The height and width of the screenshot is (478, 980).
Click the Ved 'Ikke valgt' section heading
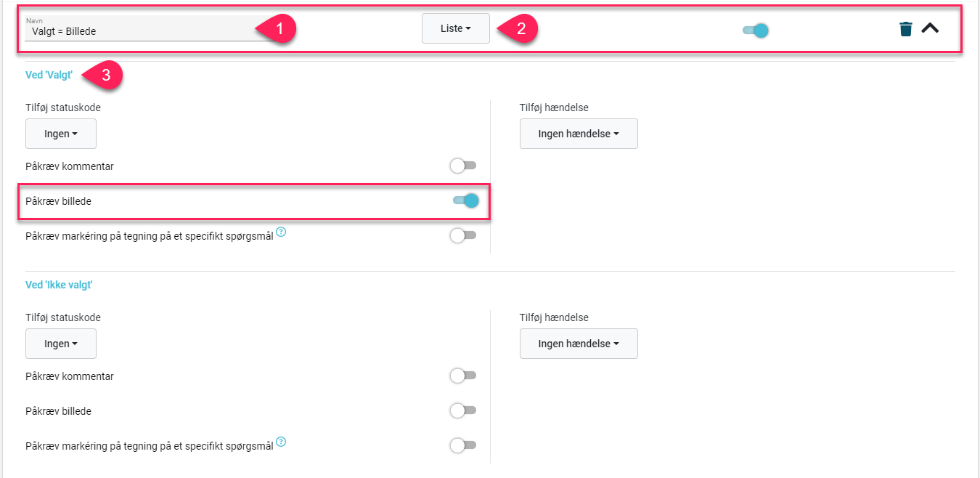(x=59, y=285)
